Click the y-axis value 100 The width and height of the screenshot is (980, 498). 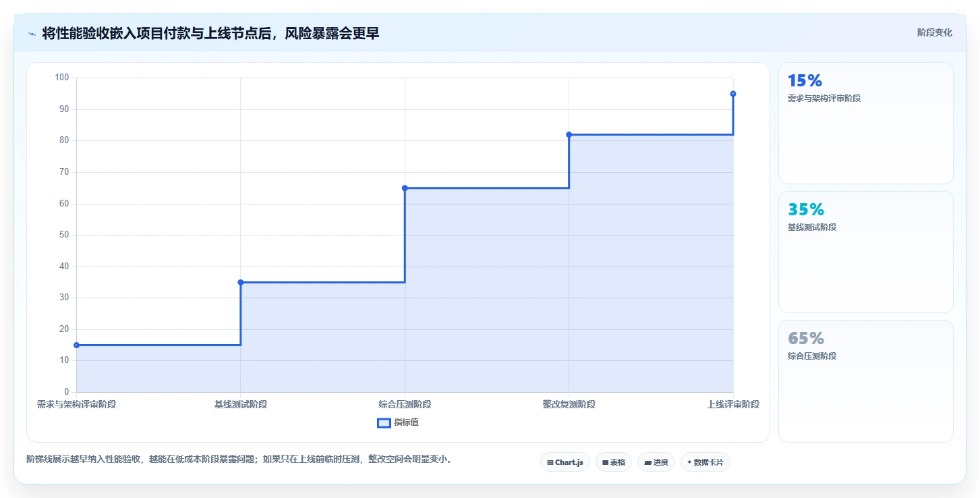pyautogui.click(x=62, y=78)
